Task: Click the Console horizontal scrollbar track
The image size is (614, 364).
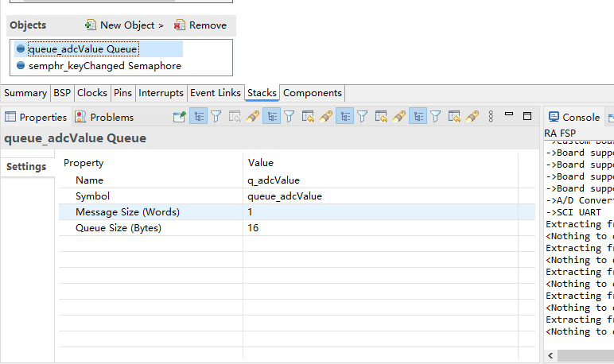Action: click(x=586, y=355)
